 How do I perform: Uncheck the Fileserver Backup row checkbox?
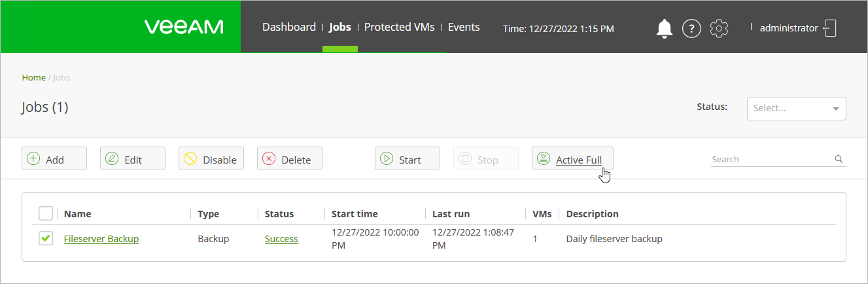(x=46, y=239)
